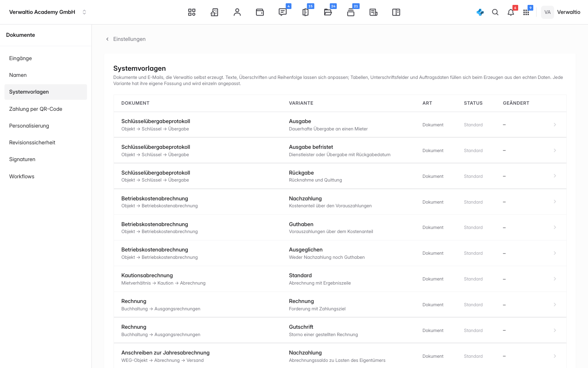The image size is (588, 368).
Task: Open Eingänge in the sidebar
Action: pyautogui.click(x=46, y=58)
